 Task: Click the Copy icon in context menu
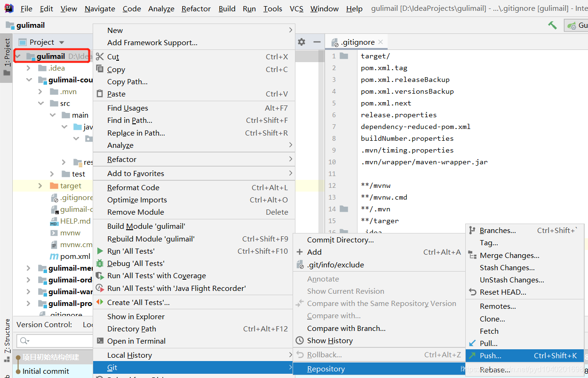[x=99, y=69]
